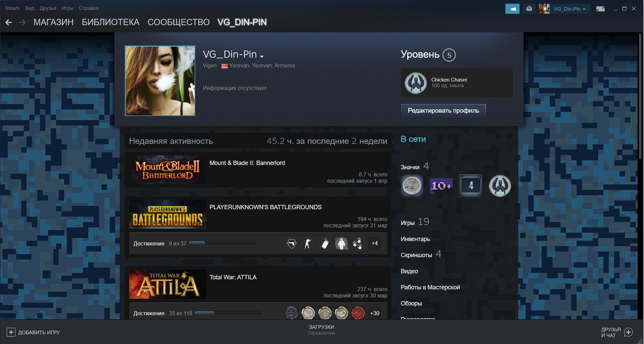Click the PUBG game banner thumbnail

[x=168, y=214]
